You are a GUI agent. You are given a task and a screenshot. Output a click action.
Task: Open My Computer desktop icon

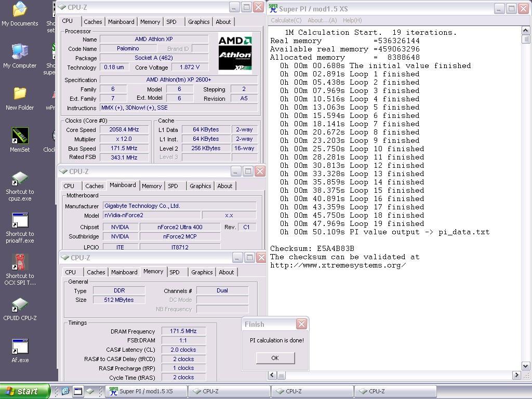[20, 56]
